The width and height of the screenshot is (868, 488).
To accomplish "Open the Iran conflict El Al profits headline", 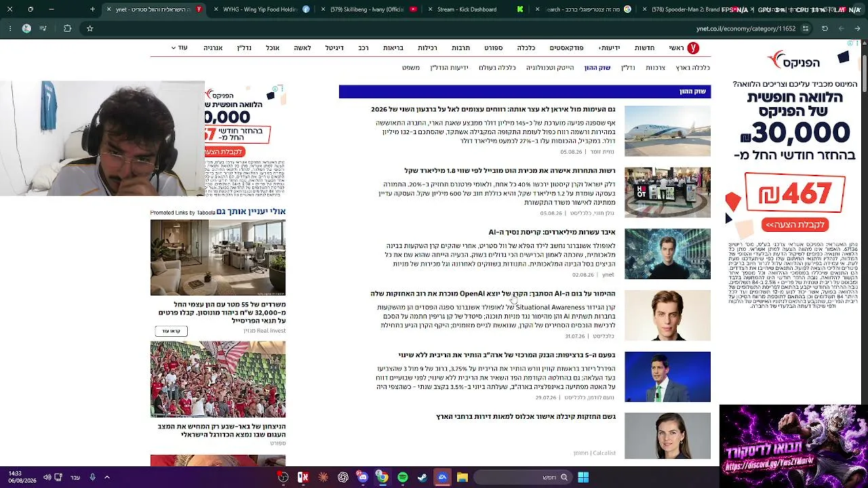I will pyautogui.click(x=493, y=110).
